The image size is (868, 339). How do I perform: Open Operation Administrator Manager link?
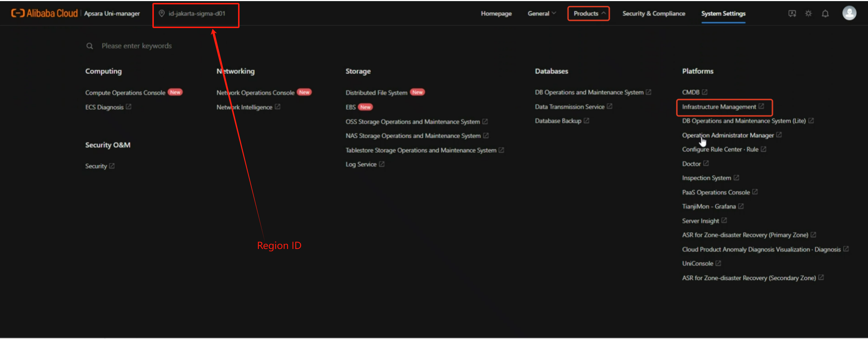click(728, 135)
